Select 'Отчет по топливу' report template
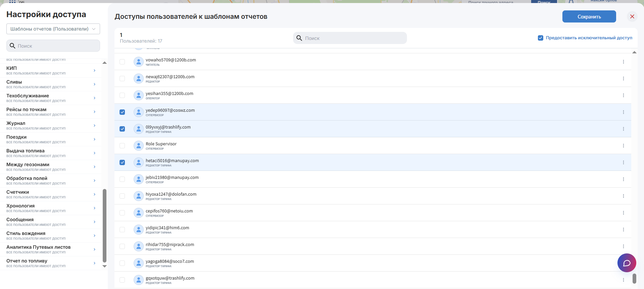644x289 pixels. [x=50, y=263]
